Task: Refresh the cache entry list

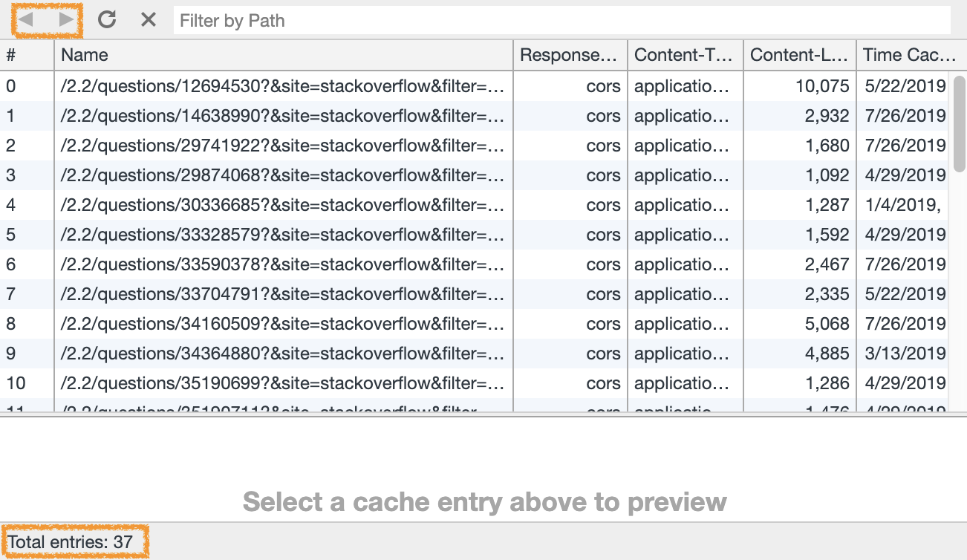Action: click(x=106, y=19)
